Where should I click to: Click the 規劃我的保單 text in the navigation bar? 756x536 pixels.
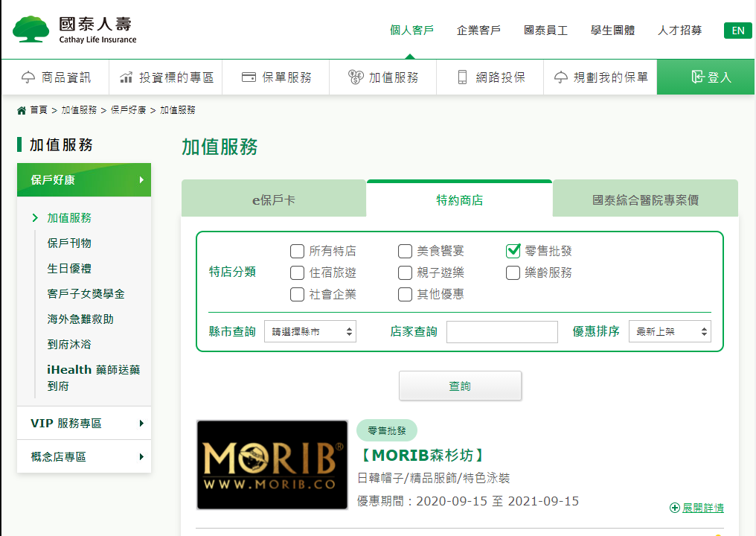point(611,77)
